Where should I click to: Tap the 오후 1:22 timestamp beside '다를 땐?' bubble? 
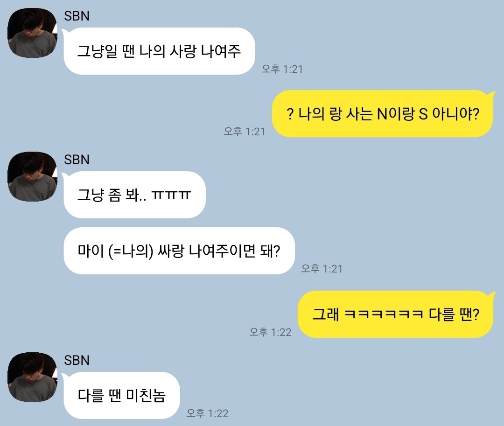point(270,332)
